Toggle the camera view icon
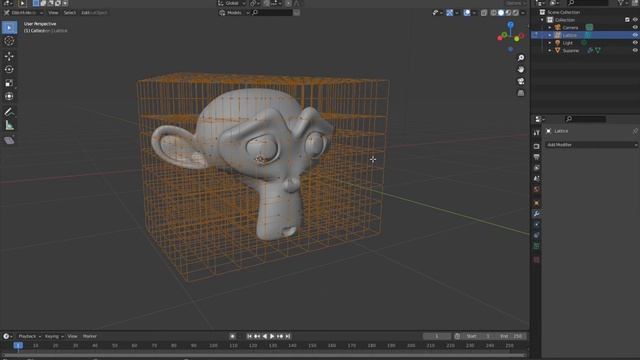Screen dimensions: 640x360 pyautogui.click(x=521, y=82)
